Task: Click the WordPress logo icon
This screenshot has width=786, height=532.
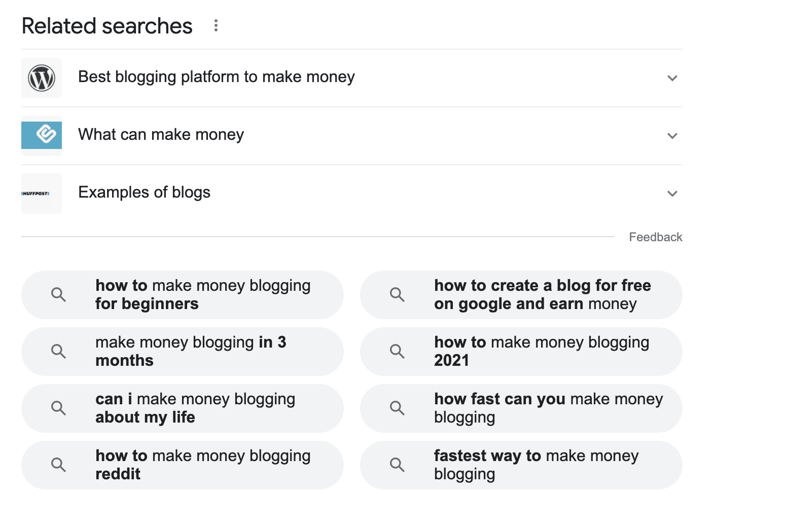Action: (41, 78)
